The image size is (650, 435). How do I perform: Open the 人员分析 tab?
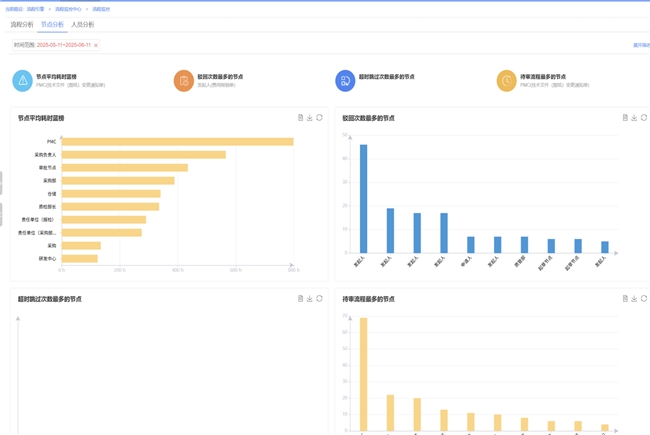pos(83,25)
